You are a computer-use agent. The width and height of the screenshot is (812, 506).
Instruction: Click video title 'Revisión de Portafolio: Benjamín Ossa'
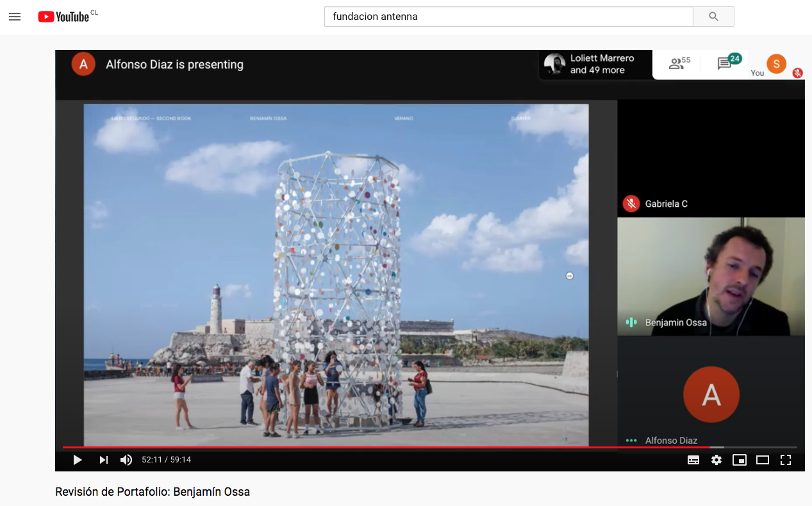click(153, 492)
